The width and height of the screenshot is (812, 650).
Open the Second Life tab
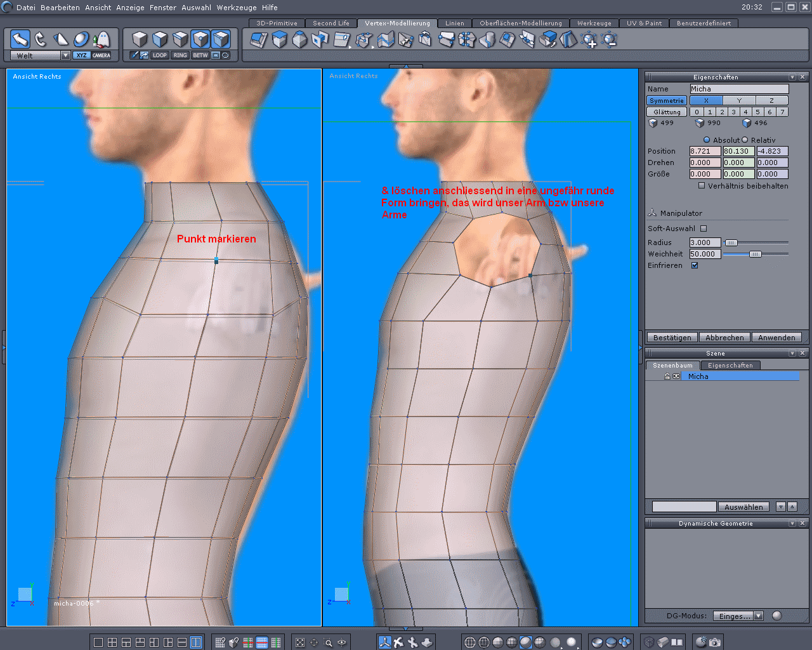(331, 23)
